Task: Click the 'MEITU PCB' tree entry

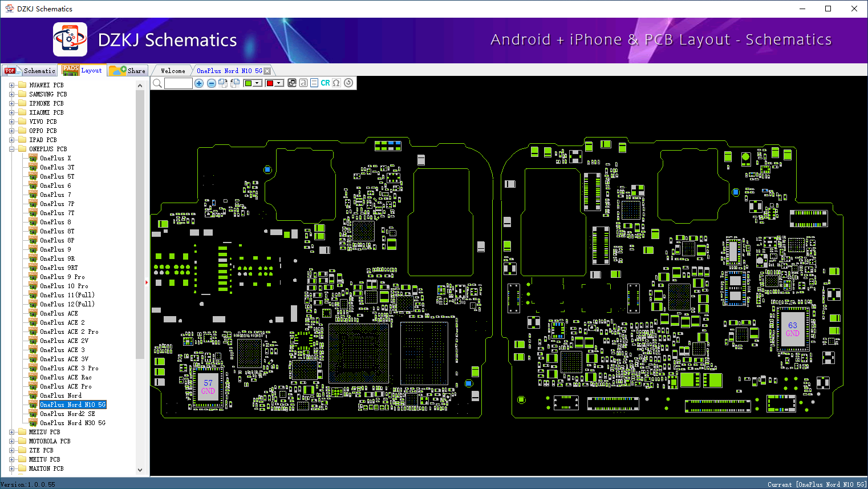Action: [x=44, y=459]
